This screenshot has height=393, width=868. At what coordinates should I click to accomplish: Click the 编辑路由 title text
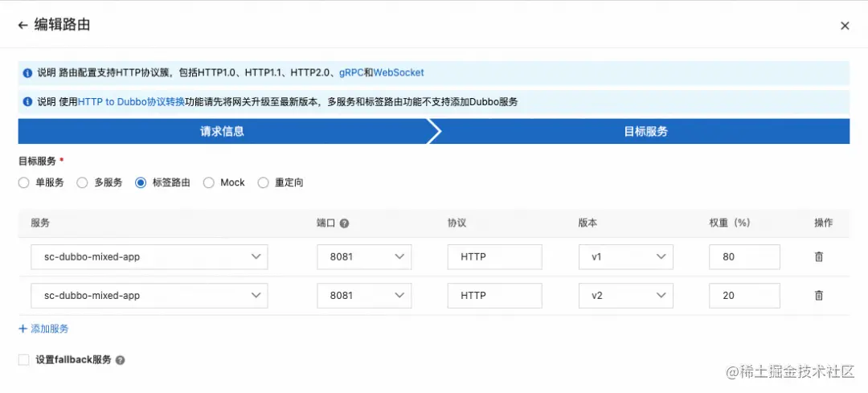62,26
